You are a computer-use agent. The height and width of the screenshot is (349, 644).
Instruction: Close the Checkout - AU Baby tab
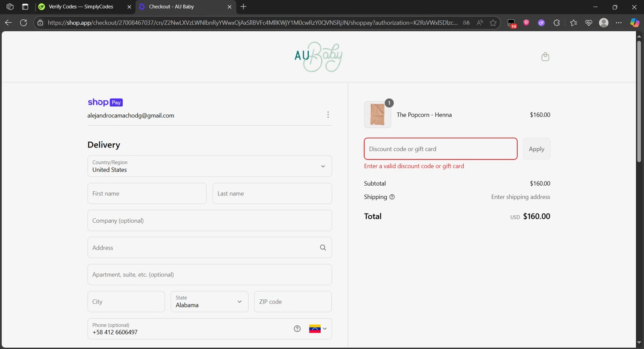click(229, 7)
